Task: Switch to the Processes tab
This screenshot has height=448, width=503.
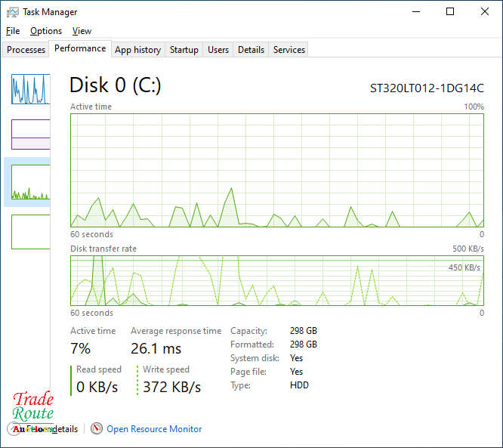Action: click(x=26, y=50)
